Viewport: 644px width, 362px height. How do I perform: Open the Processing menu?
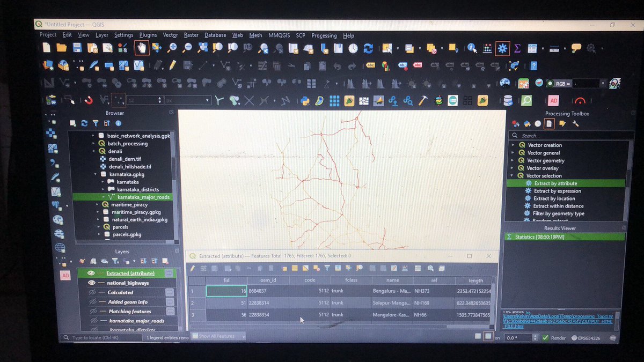(324, 35)
